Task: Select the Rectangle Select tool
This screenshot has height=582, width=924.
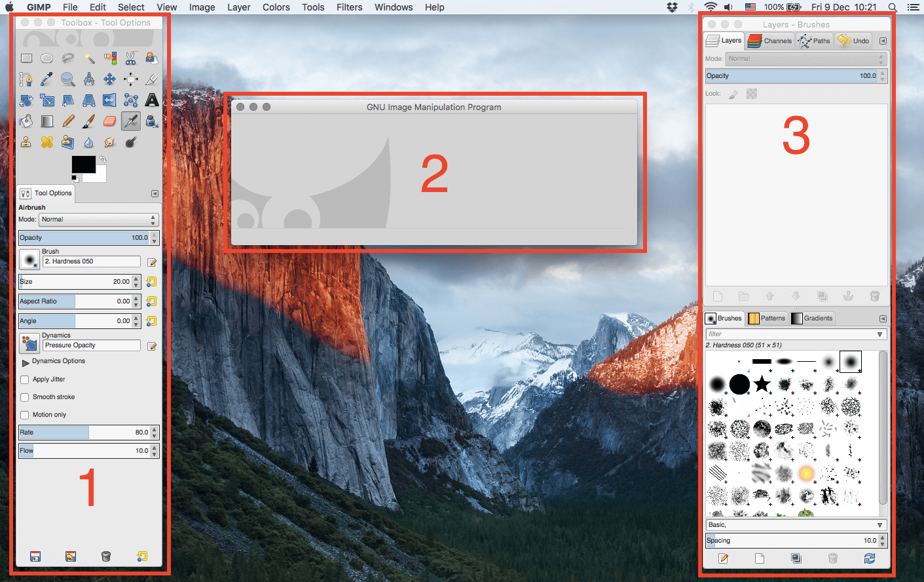Action: click(26, 58)
